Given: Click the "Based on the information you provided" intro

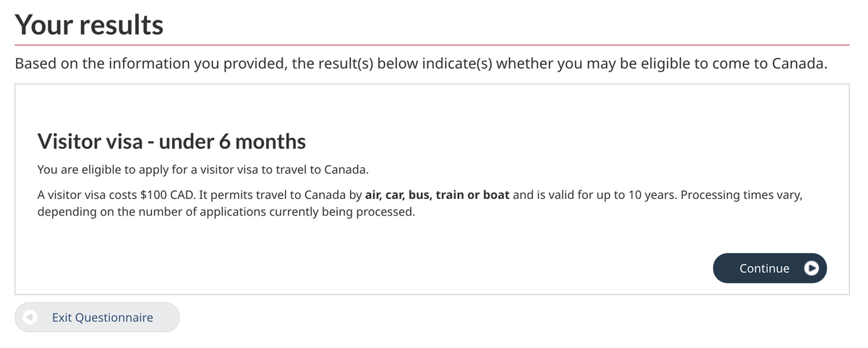Looking at the screenshot, I should tap(150, 64).
